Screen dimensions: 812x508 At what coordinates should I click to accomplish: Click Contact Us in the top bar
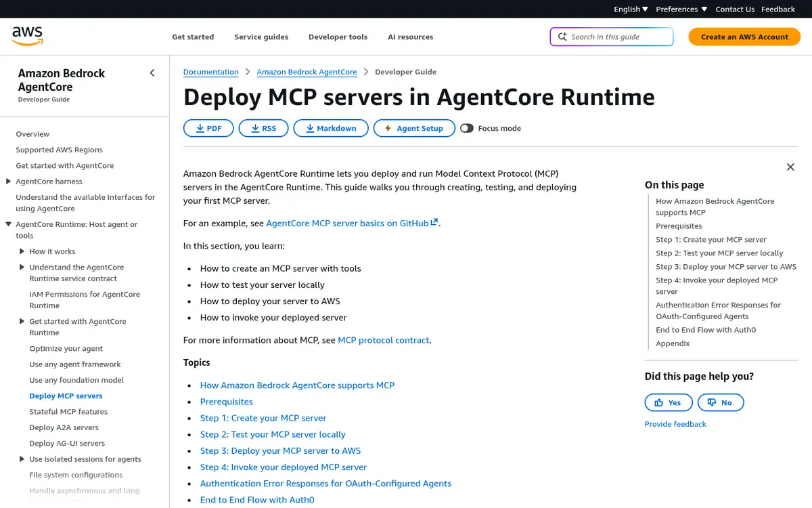tap(735, 9)
